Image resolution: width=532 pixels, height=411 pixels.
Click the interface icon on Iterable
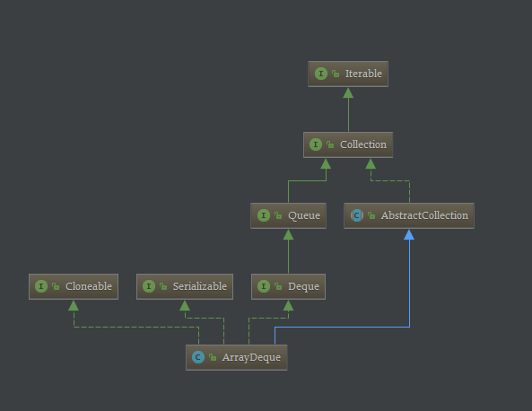pyautogui.click(x=321, y=74)
